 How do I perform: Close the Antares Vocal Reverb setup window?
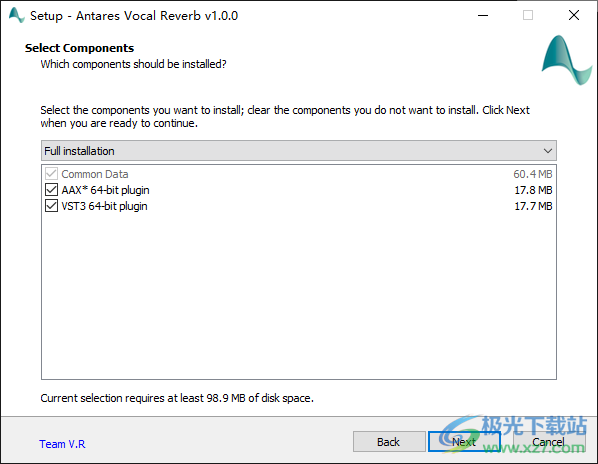(574, 15)
